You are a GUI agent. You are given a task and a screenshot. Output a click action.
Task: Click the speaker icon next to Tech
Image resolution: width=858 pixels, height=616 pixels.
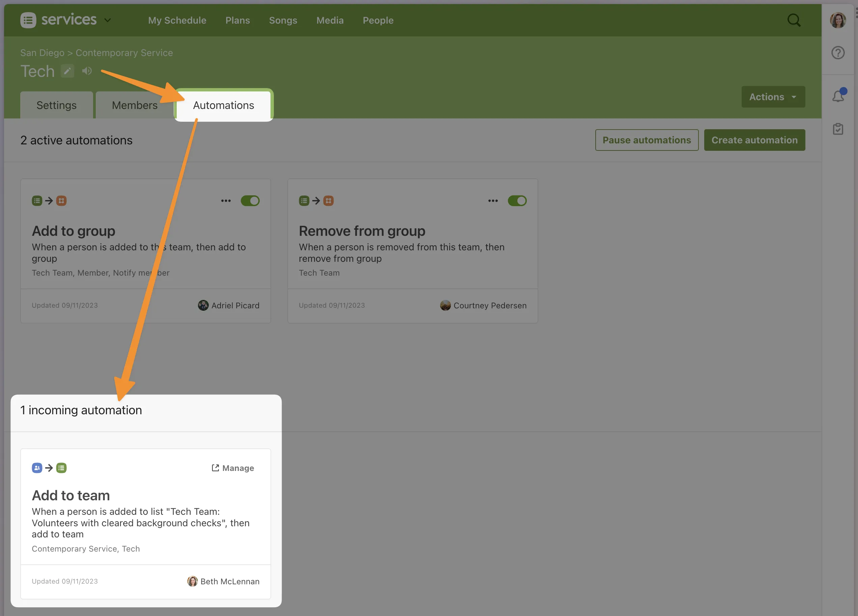tap(87, 71)
